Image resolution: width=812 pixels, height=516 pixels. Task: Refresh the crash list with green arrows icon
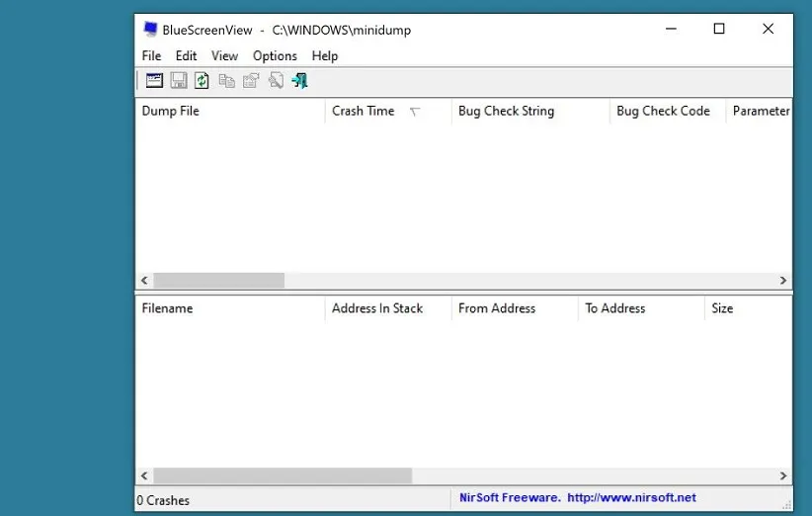coord(202,81)
